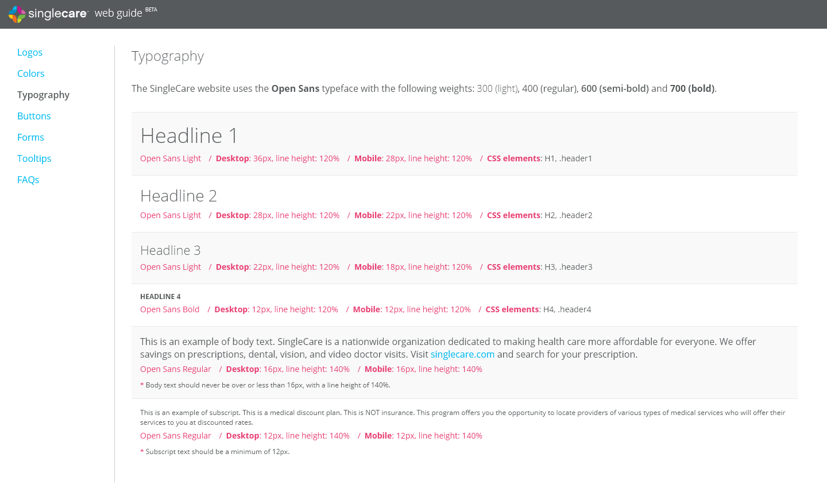Go to the Colors page
Screen dimensions: 827x504
pyautogui.click(x=31, y=73)
